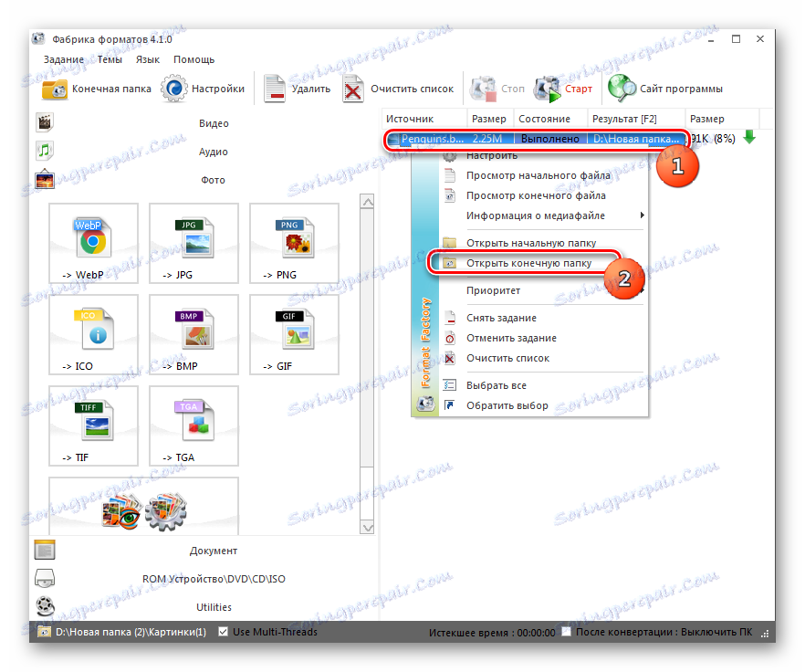Start conversion with Старт icon

click(548, 89)
